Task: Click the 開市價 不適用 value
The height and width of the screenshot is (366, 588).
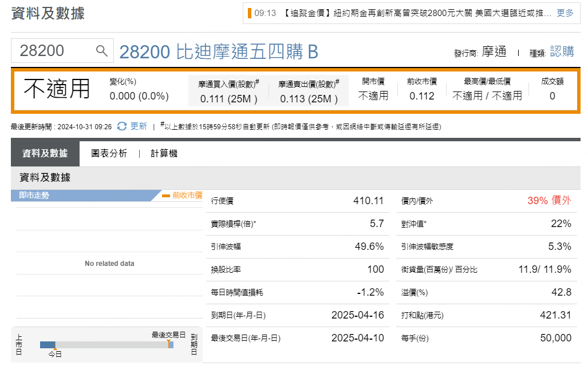Action: [373, 96]
